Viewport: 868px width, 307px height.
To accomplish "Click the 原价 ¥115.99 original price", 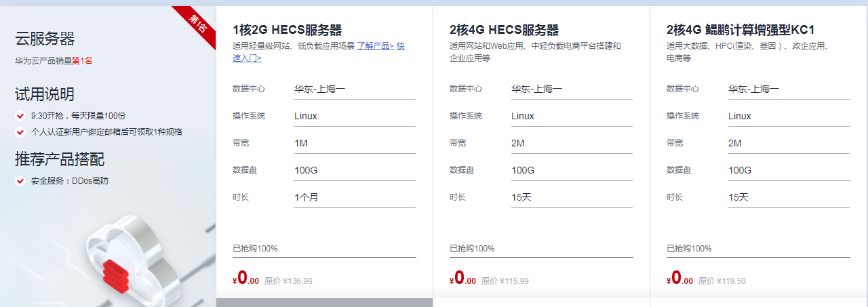I will (x=505, y=281).
